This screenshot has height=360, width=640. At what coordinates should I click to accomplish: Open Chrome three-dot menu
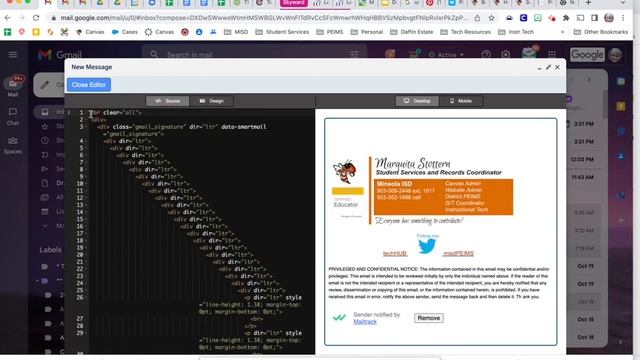tap(623, 18)
